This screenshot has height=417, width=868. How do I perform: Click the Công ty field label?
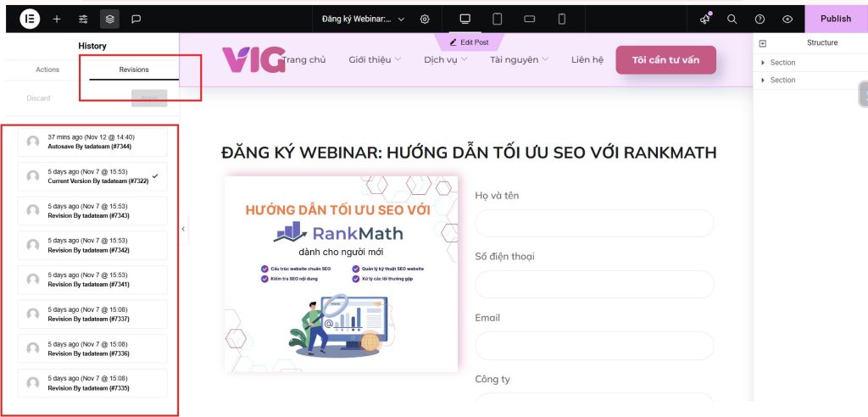(492, 380)
